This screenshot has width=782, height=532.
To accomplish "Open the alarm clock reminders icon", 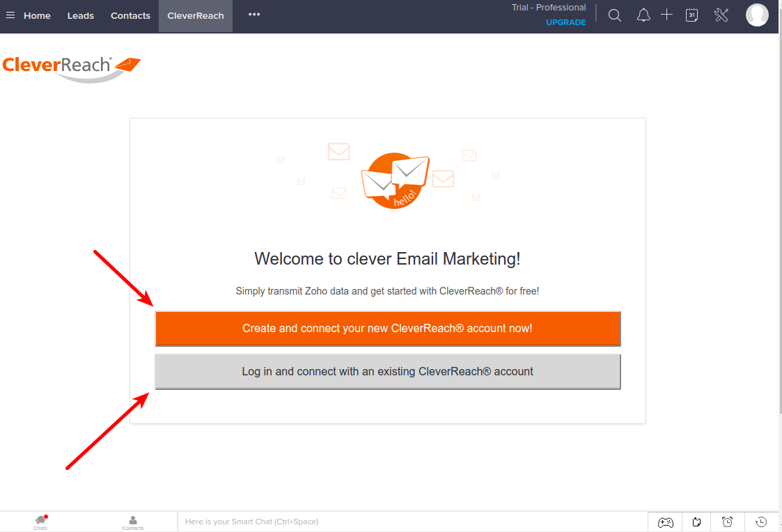I will click(727, 522).
